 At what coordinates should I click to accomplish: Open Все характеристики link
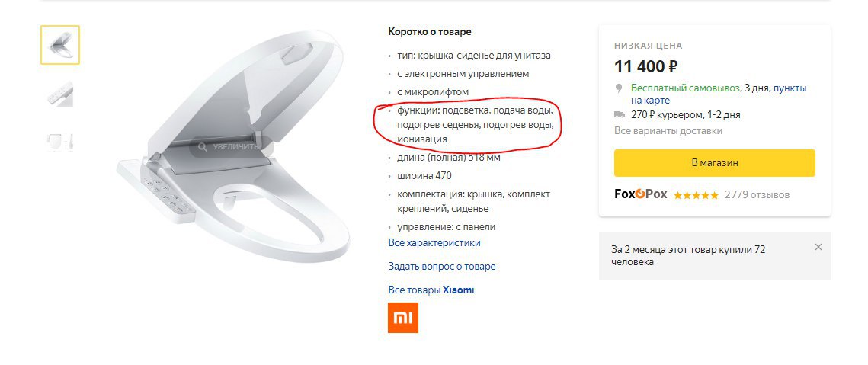pos(434,242)
